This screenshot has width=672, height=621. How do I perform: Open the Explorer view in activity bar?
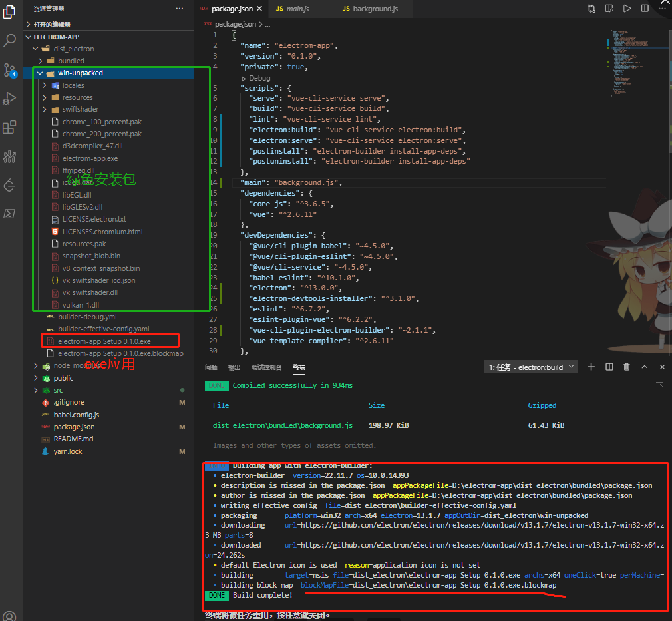pyautogui.click(x=9, y=11)
